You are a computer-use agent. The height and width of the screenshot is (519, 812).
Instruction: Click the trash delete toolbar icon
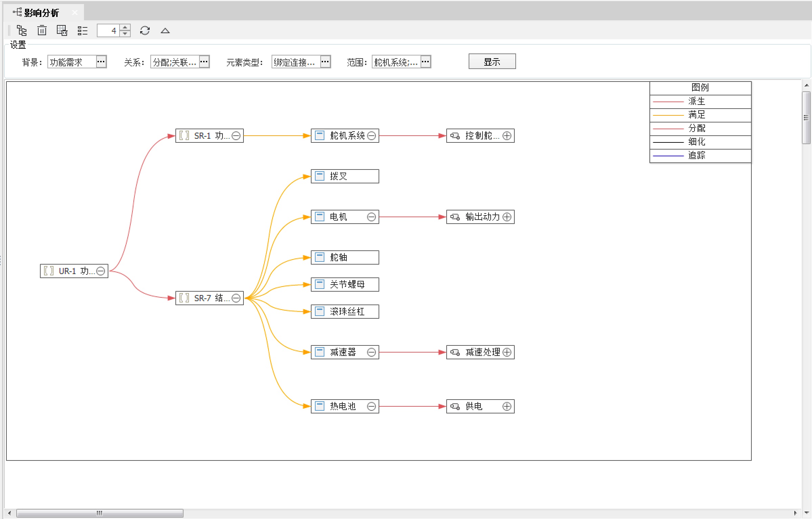coord(42,31)
